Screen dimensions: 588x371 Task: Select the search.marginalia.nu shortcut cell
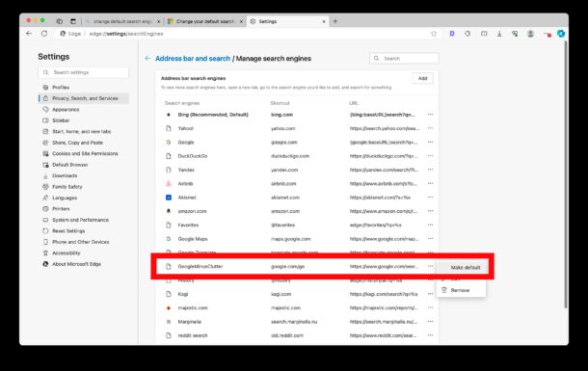tap(294, 322)
